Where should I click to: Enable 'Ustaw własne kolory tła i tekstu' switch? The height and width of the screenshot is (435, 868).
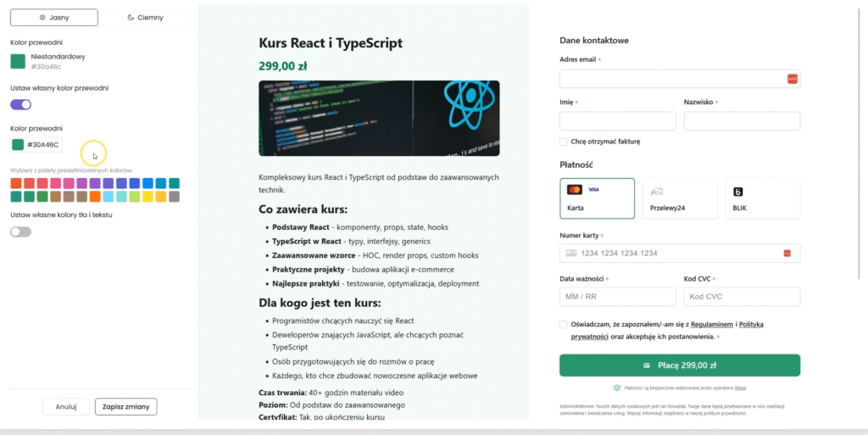(20, 231)
